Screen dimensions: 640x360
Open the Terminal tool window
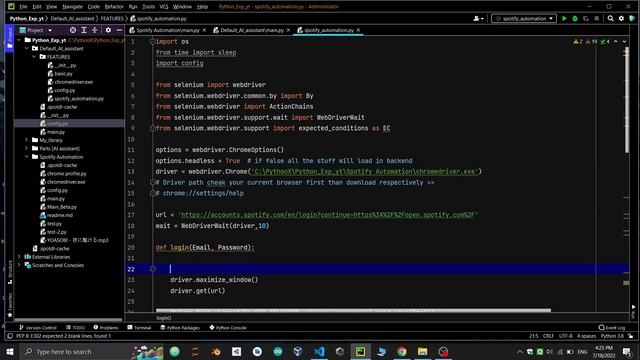point(139,327)
